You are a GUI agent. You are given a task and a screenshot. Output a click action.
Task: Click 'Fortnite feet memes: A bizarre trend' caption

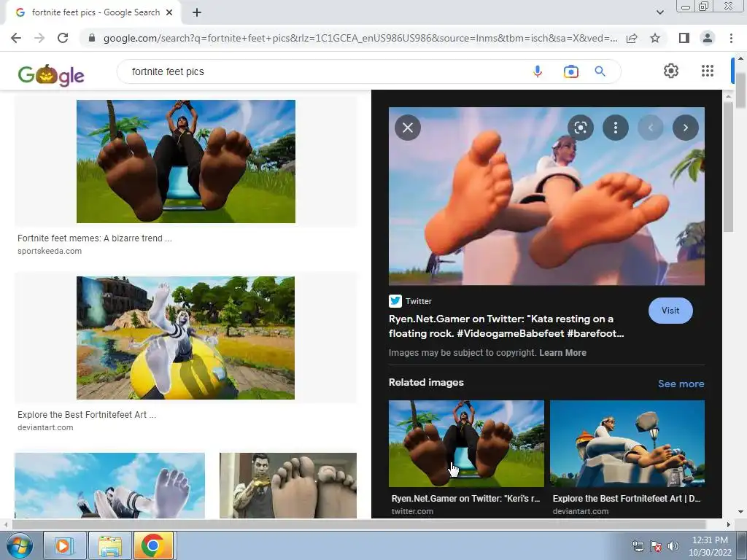click(95, 238)
